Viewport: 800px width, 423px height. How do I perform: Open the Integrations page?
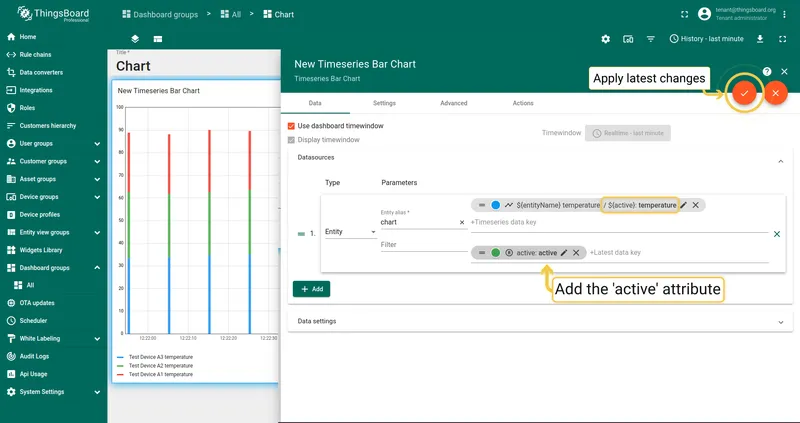pyautogui.click(x=54, y=90)
